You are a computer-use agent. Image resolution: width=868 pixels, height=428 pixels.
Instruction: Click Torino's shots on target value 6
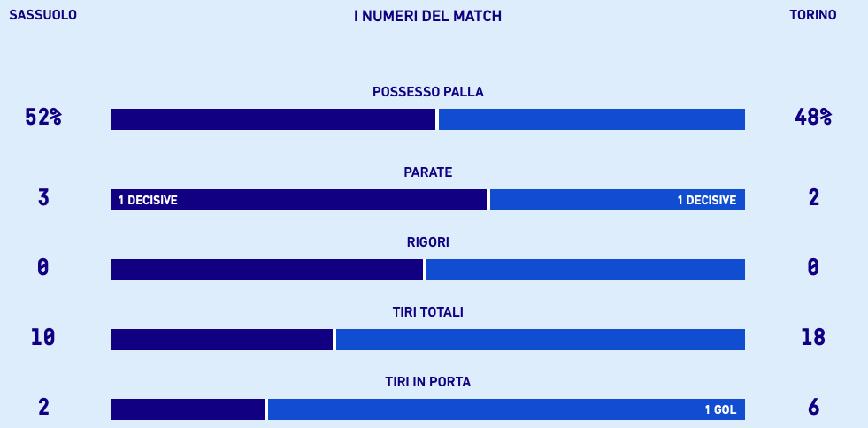(x=813, y=407)
